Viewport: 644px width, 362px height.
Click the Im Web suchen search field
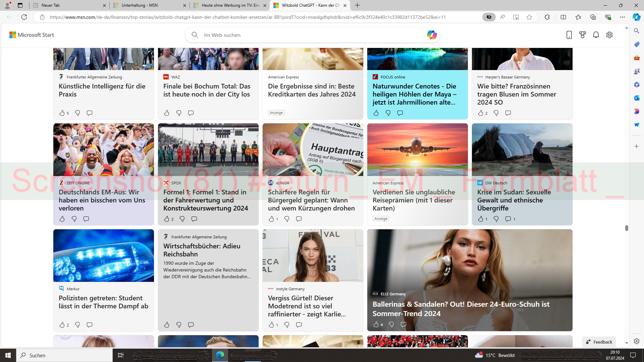[302, 35]
